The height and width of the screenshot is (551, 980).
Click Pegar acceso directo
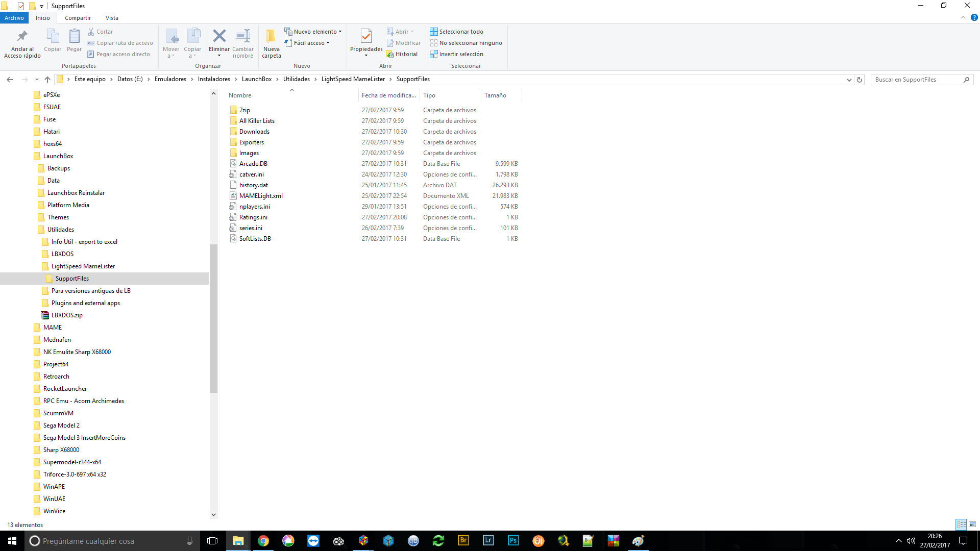tap(118, 54)
